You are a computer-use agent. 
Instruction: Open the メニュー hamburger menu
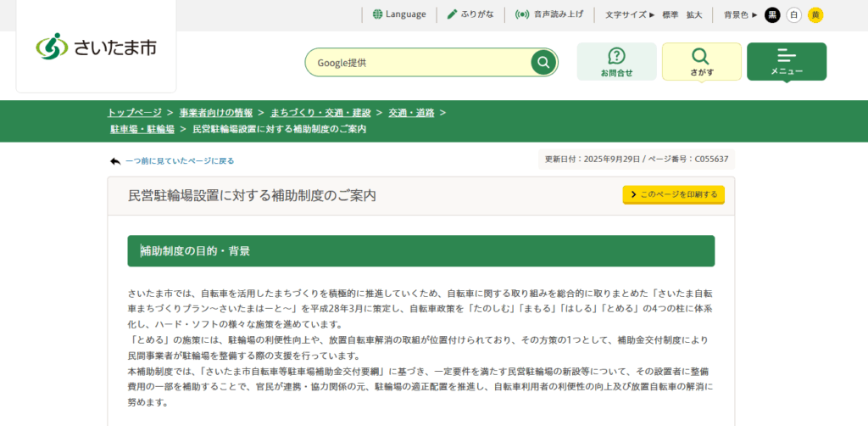tap(786, 62)
